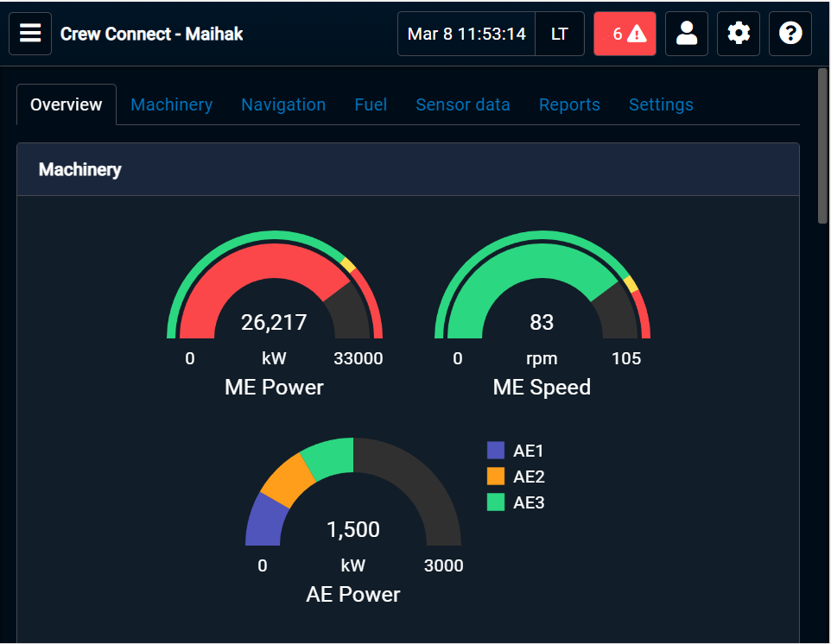Viewport: 831px width, 644px height.
Task: Open the user profile icon
Action: (x=687, y=34)
